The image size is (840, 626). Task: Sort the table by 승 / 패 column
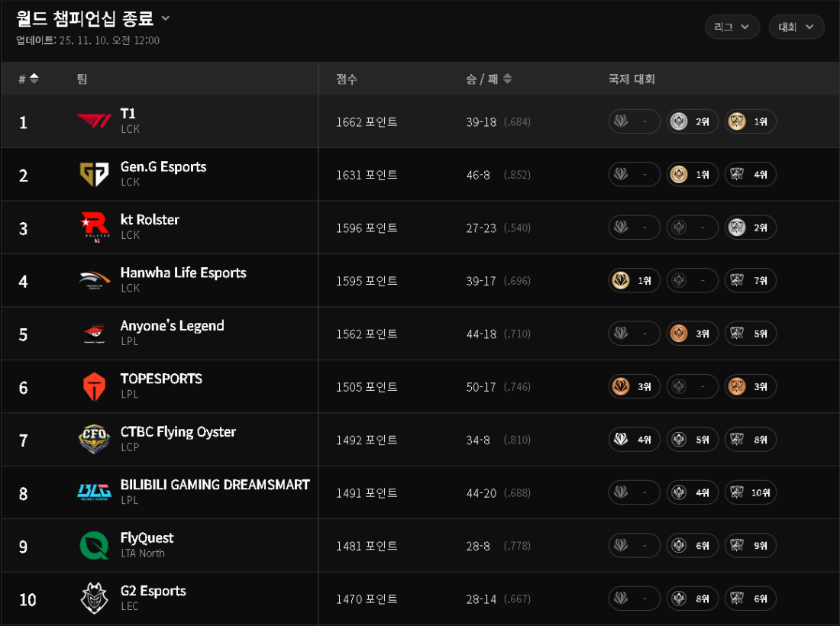[x=489, y=79]
